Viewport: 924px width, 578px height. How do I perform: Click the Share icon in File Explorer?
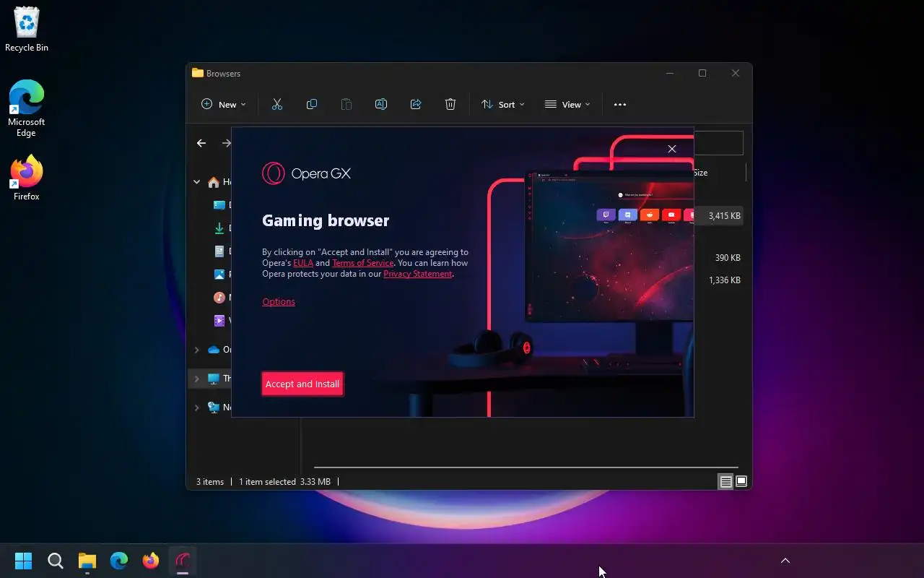[x=416, y=104]
